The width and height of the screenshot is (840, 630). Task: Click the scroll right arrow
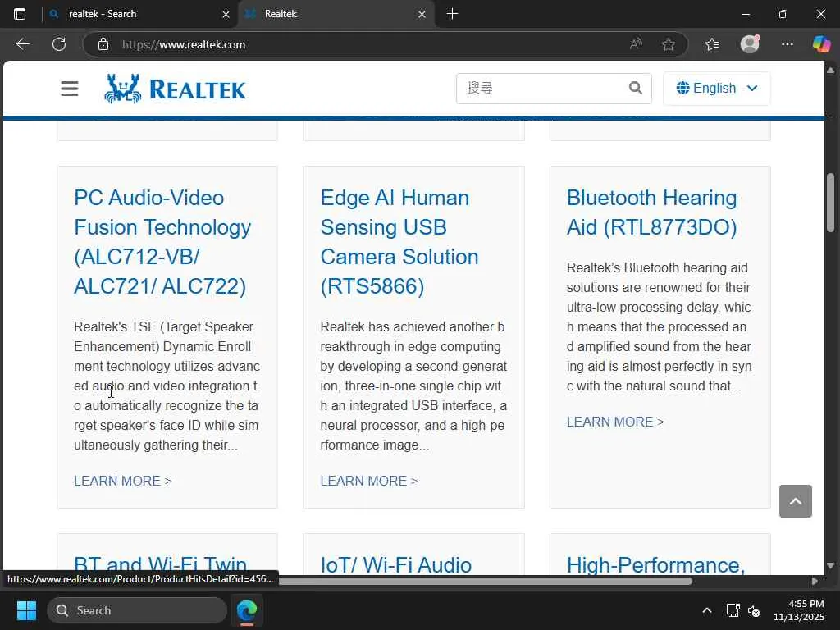[815, 581]
